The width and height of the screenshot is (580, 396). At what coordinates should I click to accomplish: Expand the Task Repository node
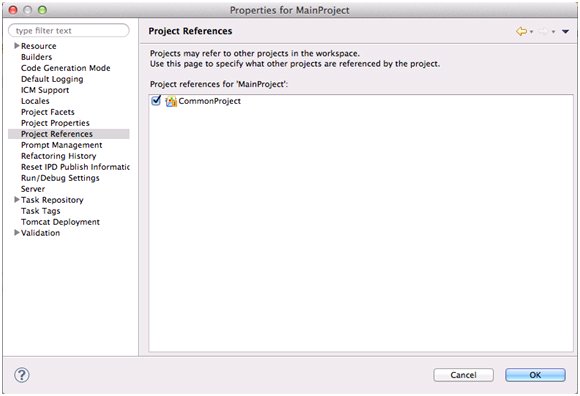(x=17, y=200)
